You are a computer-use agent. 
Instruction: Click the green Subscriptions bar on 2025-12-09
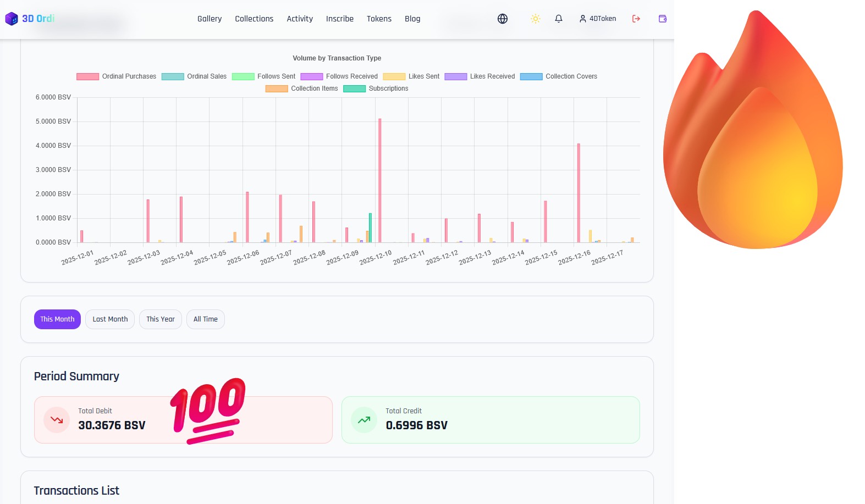pyautogui.click(x=370, y=228)
